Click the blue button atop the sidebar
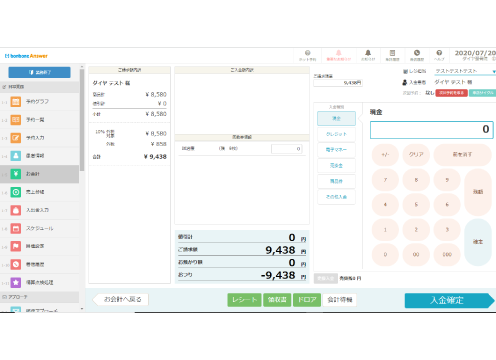 (x=39, y=72)
